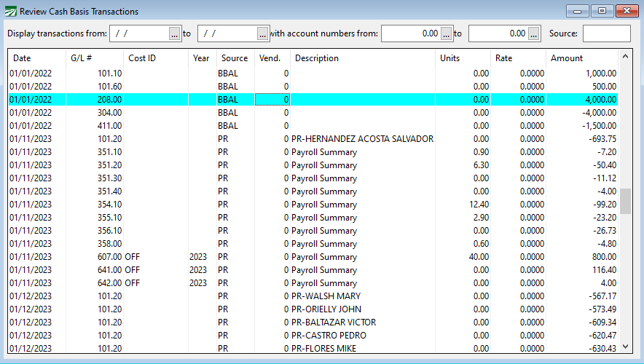Select G/L 411.00 cell
Screen dimensions: 644x364
tap(95, 126)
